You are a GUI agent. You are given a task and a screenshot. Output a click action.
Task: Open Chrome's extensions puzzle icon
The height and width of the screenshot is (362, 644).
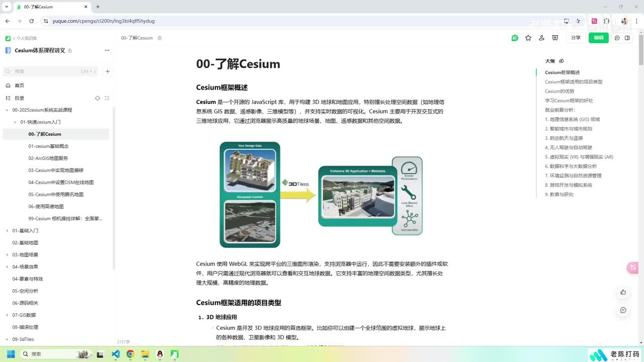[607, 21]
